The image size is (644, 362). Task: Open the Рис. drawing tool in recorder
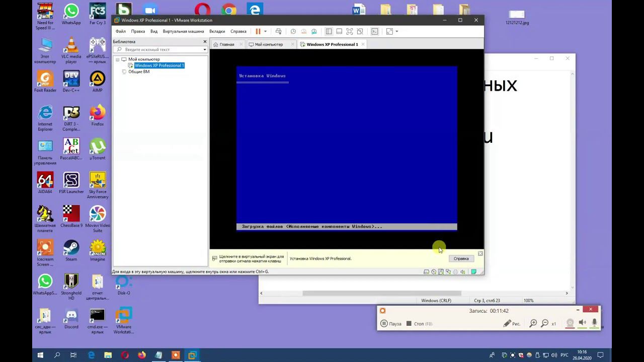(512, 324)
